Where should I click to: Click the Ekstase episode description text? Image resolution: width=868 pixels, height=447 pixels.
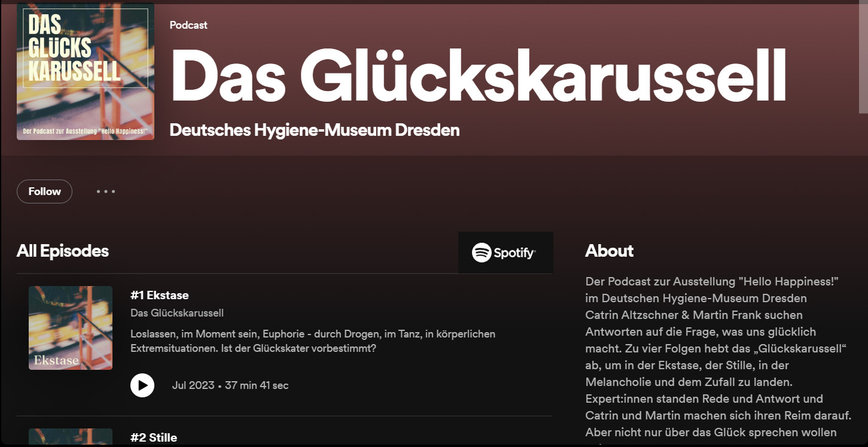(313, 340)
